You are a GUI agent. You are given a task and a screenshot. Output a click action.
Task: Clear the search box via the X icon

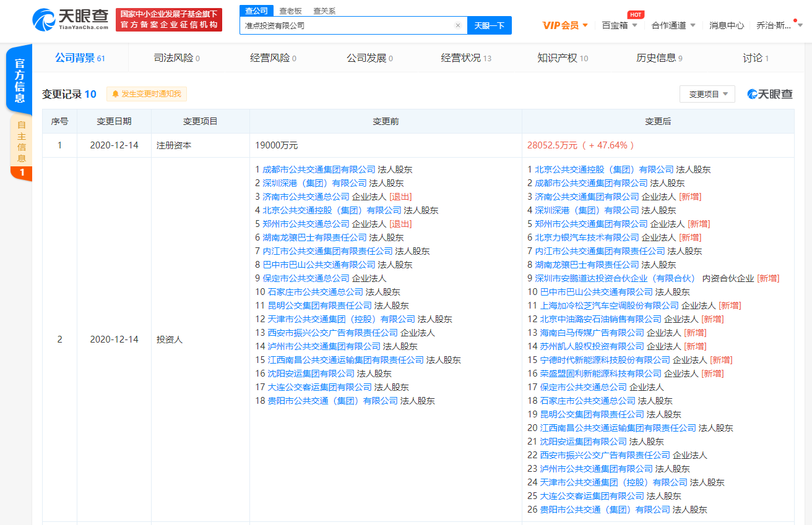tap(457, 25)
